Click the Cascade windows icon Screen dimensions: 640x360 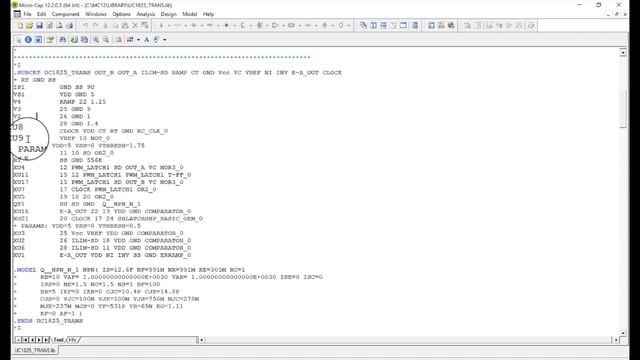pyautogui.click(x=363, y=26)
